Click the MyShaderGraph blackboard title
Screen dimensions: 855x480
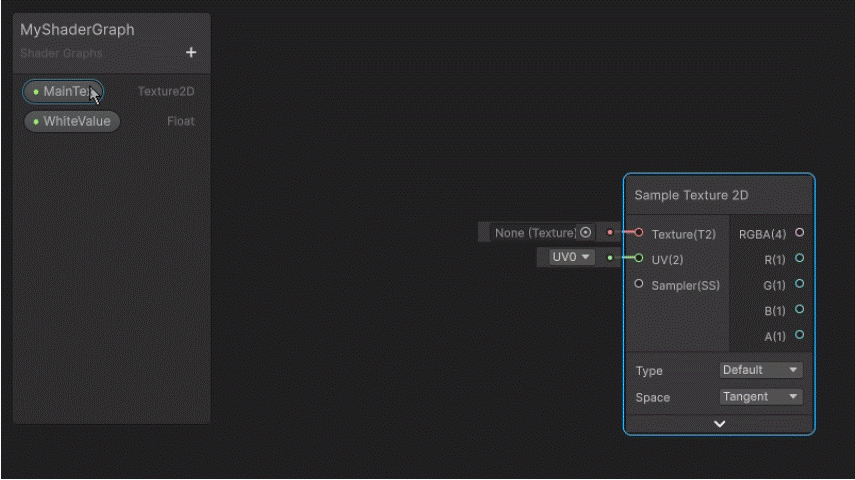[77, 30]
